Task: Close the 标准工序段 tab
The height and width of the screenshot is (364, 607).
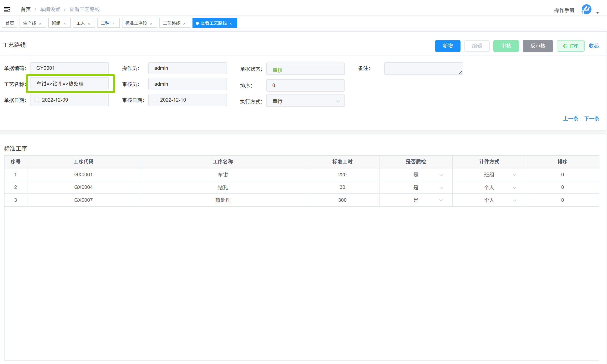Action: pyautogui.click(x=151, y=24)
